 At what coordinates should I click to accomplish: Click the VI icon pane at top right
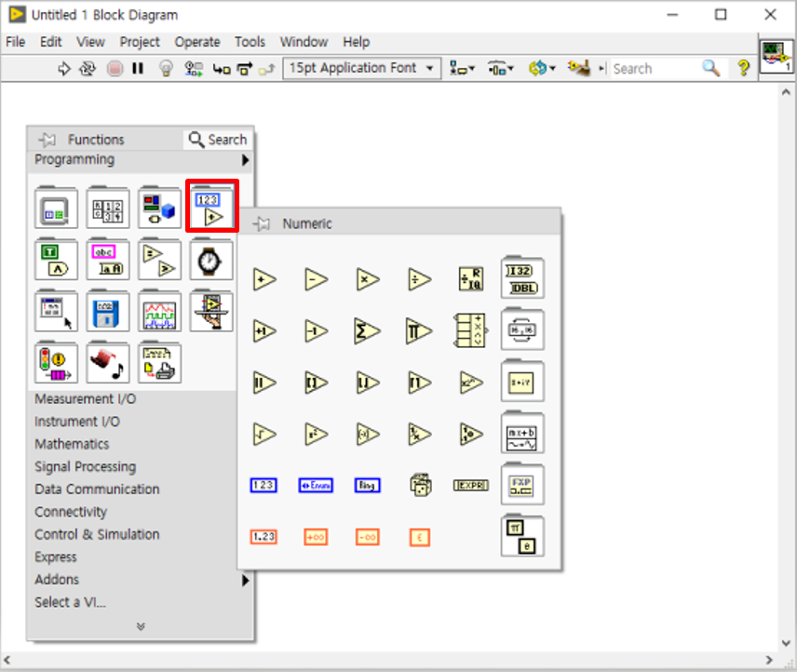pyautogui.click(x=777, y=57)
